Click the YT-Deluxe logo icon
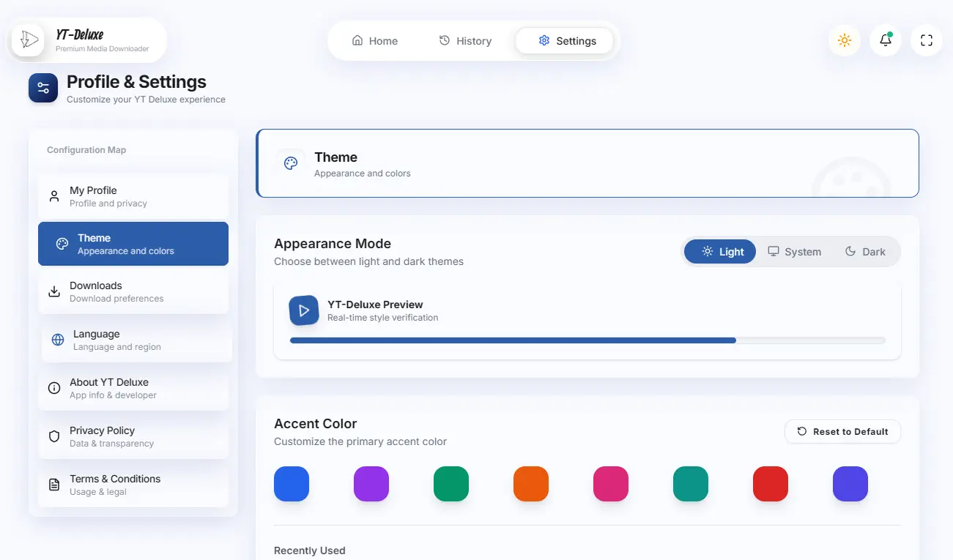This screenshot has width=953, height=560. [29, 40]
